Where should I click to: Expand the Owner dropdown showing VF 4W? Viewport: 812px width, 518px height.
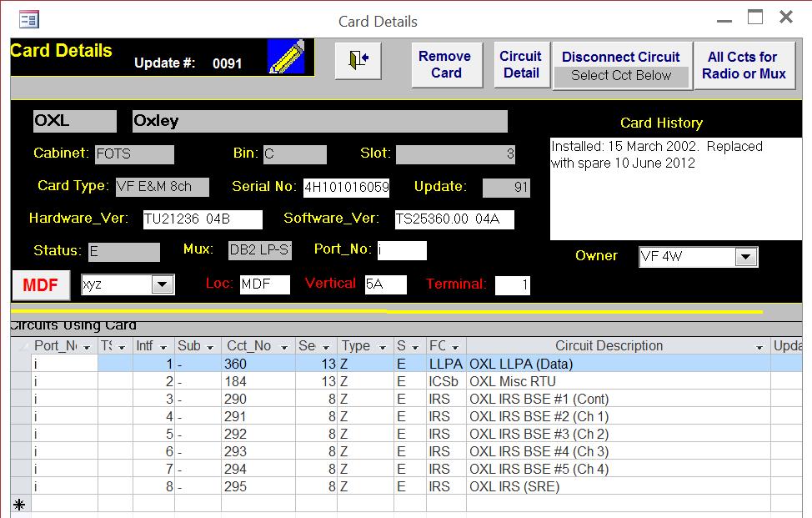coord(745,257)
